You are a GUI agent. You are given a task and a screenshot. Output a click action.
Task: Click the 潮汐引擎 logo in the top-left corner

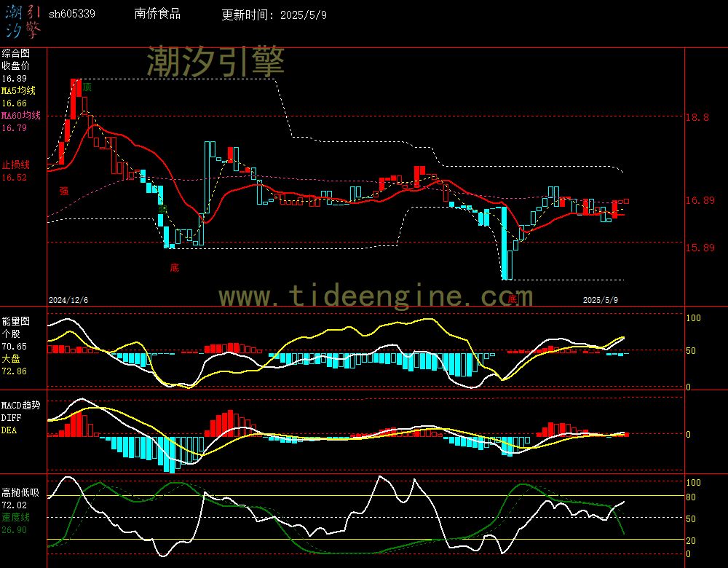coord(23,22)
